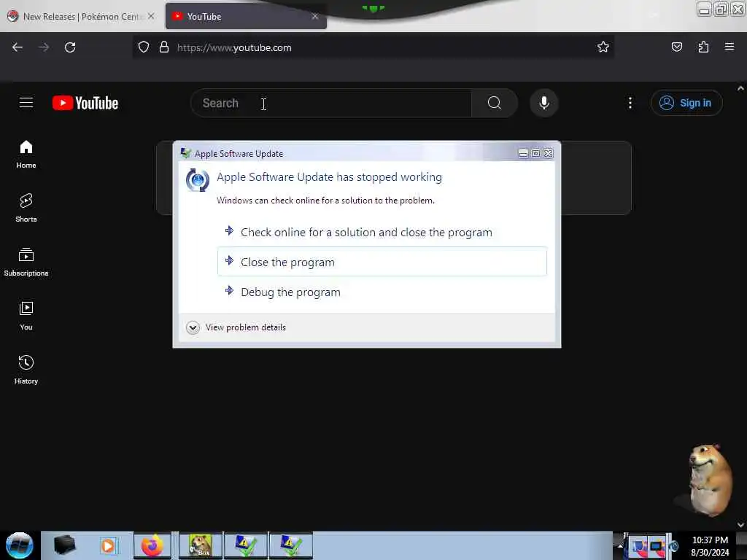Click the YouTube logo
Viewport: 747px width, 560px height.
pos(85,103)
